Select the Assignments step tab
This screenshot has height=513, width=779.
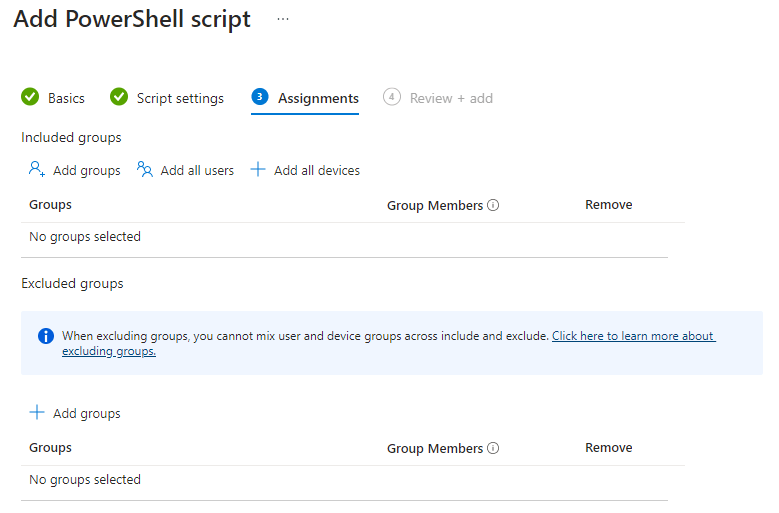coord(318,98)
